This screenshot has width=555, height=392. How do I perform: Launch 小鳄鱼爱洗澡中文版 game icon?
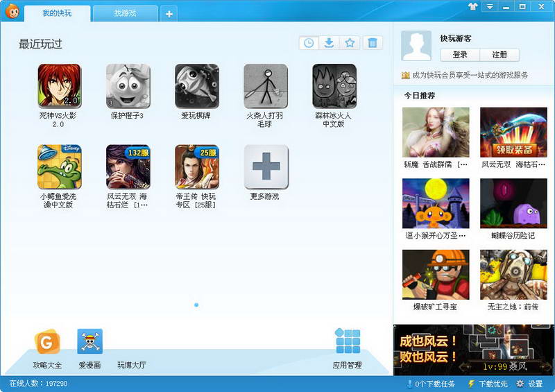(x=60, y=167)
